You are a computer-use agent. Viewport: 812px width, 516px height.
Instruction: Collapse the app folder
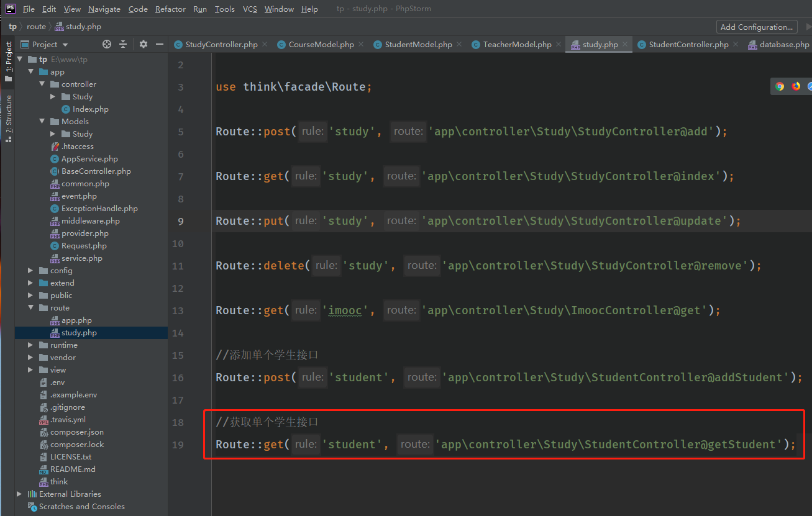(31, 72)
